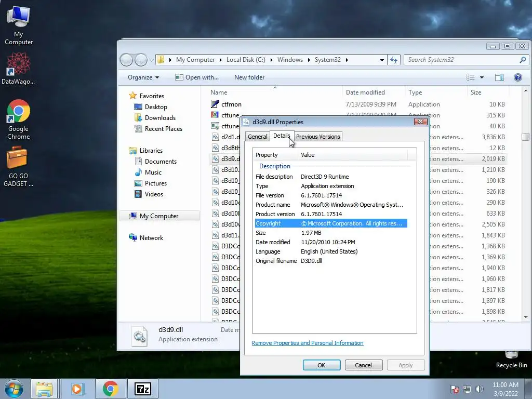
Task: Click the d2d1 file icon in list
Action: 215,137
